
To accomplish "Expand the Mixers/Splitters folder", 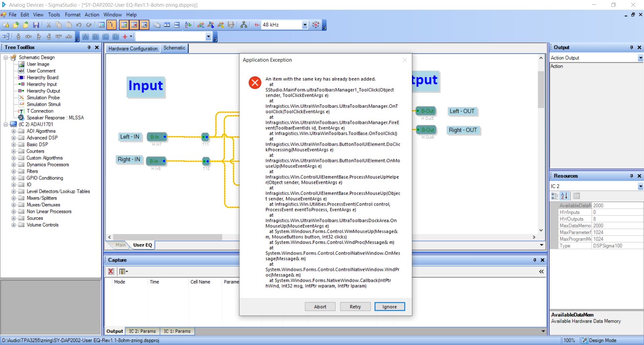I will click(x=14, y=198).
